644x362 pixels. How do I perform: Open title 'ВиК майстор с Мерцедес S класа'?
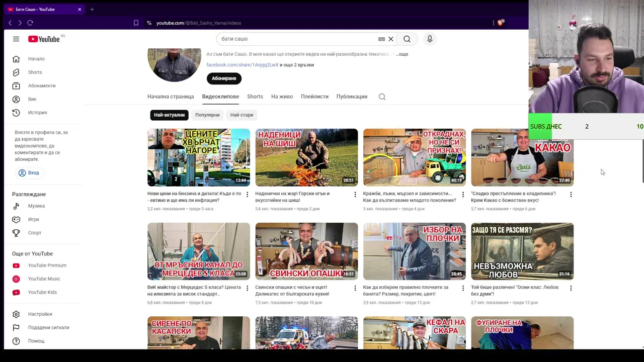pyautogui.click(x=194, y=291)
